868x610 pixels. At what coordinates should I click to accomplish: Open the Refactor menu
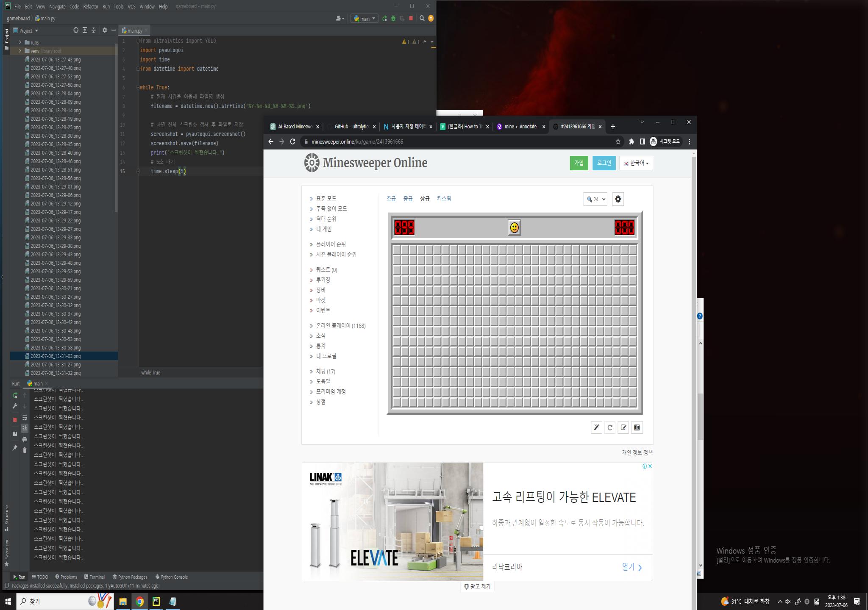tap(91, 7)
